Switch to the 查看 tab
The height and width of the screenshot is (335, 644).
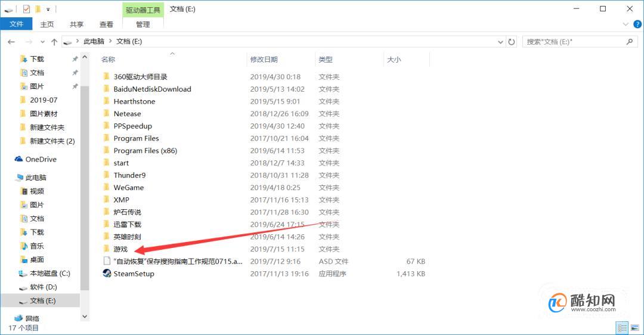coord(106,24)
